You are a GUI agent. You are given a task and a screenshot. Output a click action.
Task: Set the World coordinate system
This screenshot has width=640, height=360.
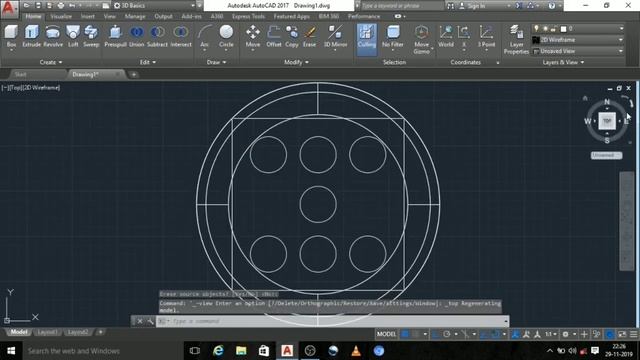coord(446,36)
